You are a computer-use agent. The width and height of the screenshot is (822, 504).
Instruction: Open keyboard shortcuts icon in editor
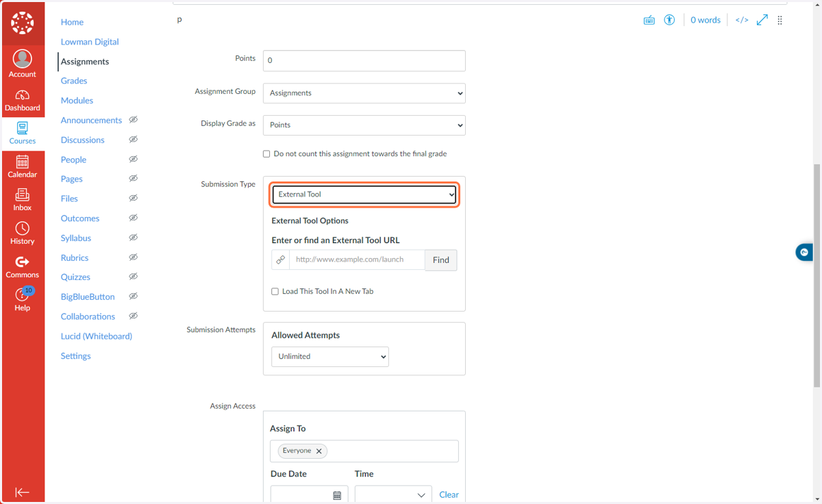[649, 21]
